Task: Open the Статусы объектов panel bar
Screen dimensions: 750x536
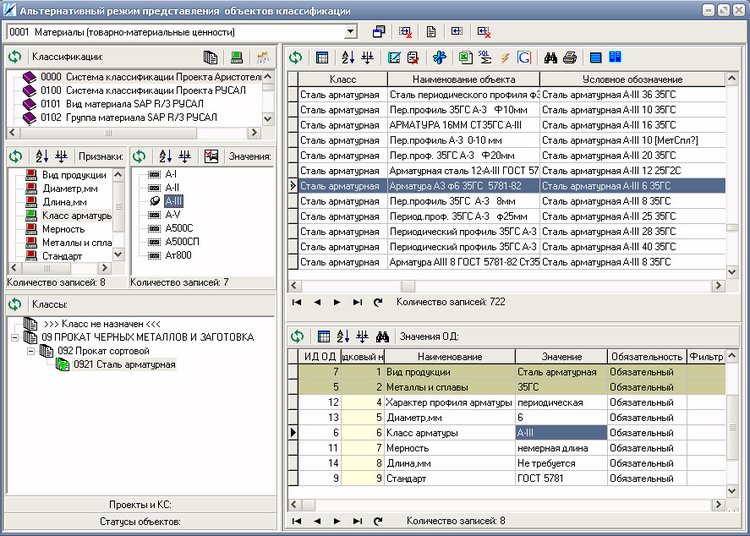Action: [x=139, y=521]
